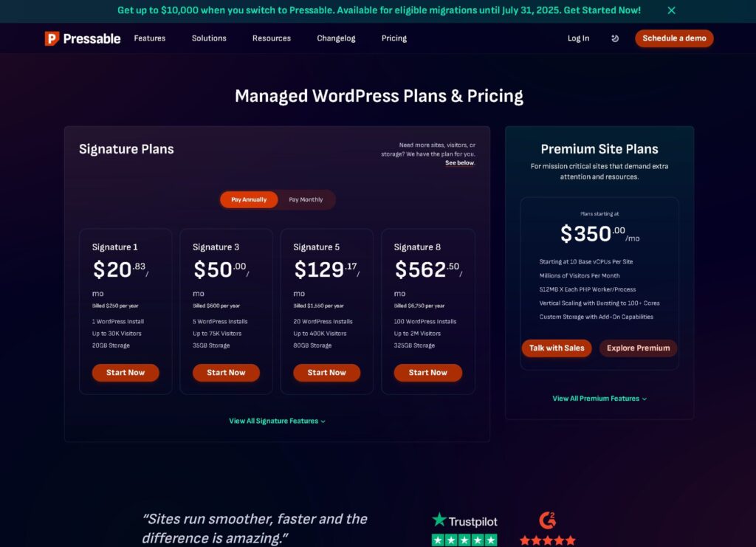
Task: Toggle the dark mode icon near Log In
Action: [615, 38]
